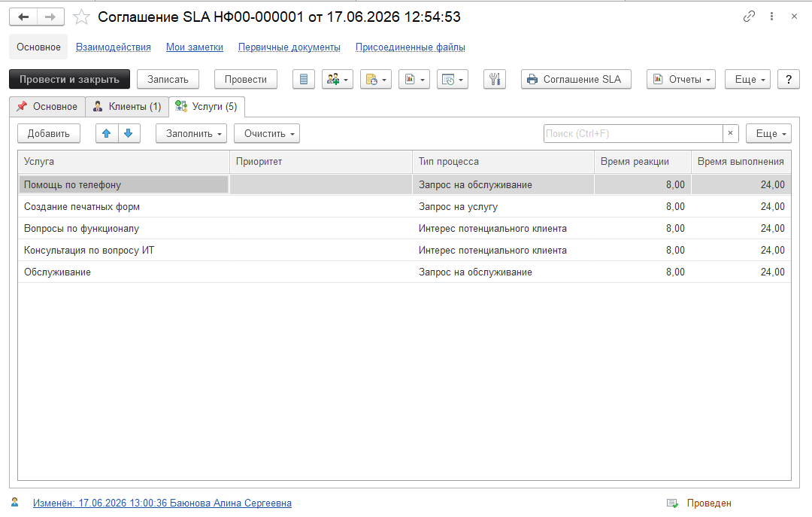Click the Проведен status text
Screen dimensions: 812x517
[709, 503]
